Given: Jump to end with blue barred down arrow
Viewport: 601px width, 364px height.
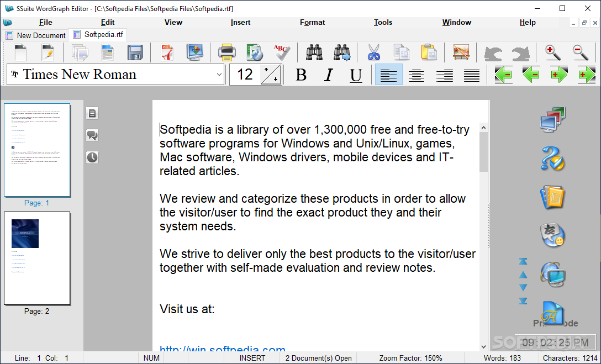Looking at the screenshot, I should coord(523,301).
